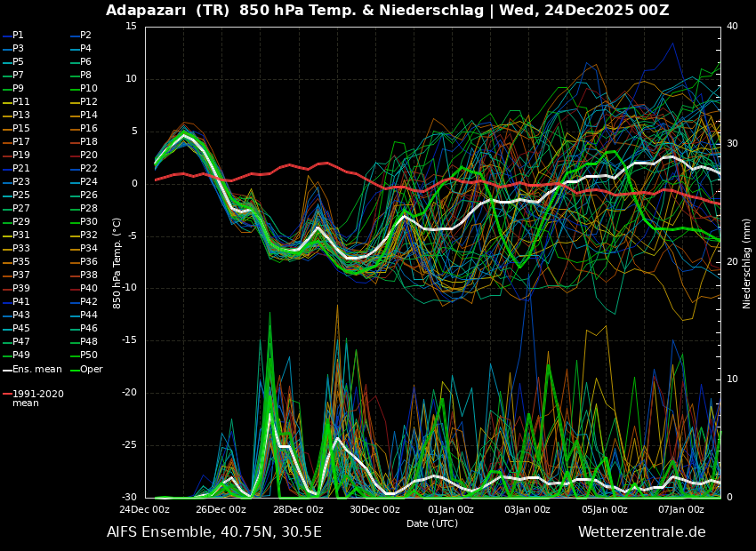
Task: Click the 40 tick on Niederschlag axis
Action: coord(732,27)
